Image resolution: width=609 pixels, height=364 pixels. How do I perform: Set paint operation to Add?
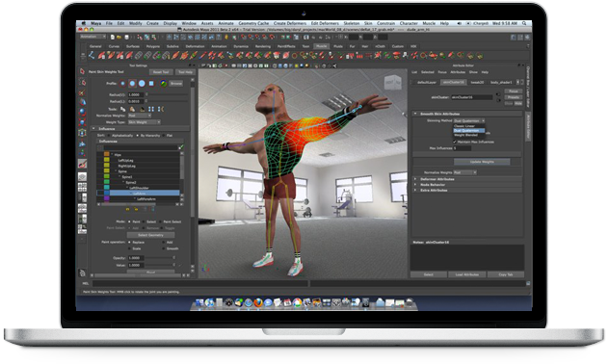point(164,242)
